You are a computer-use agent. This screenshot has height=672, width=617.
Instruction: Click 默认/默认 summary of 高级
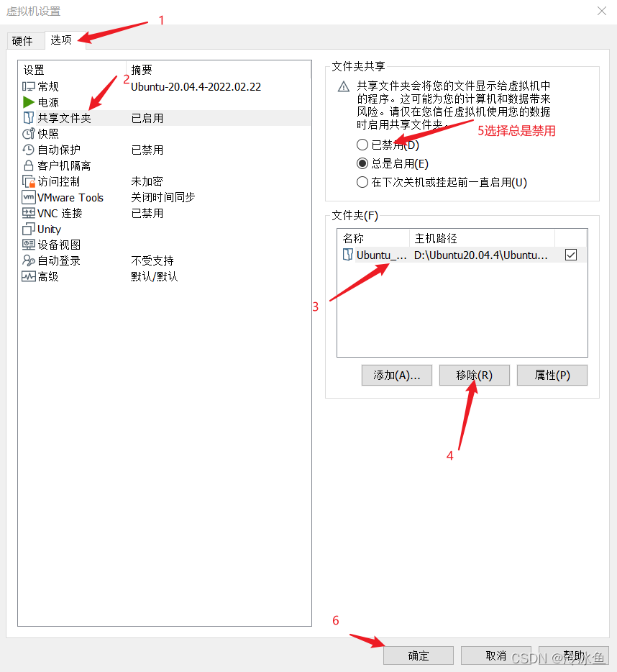click(x=154, y=276)
